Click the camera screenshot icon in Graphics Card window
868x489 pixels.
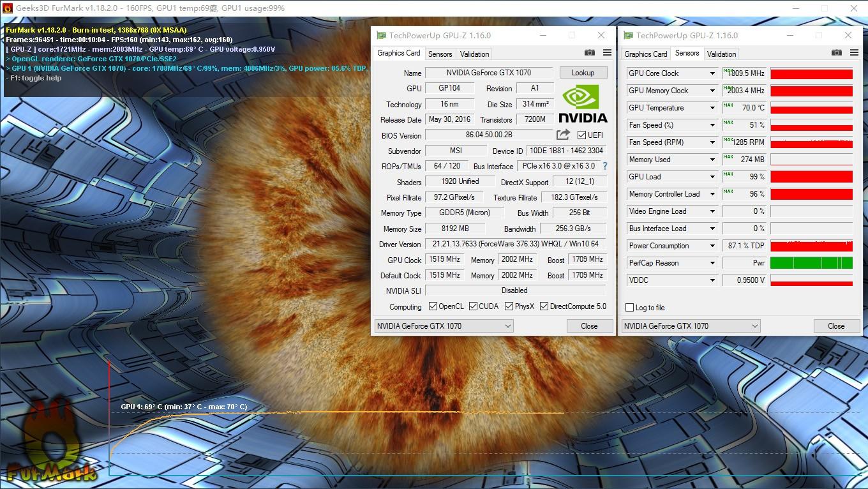[x=590, y=53]
